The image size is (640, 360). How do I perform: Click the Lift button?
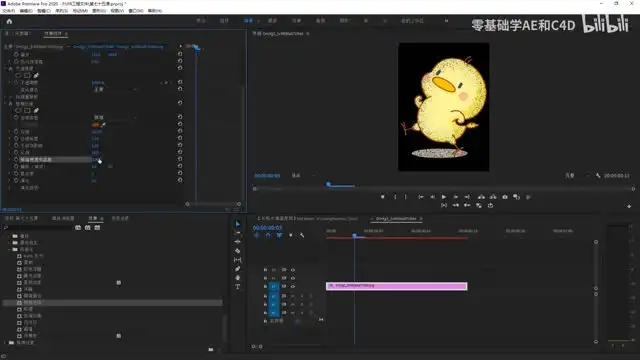point(482,197)
